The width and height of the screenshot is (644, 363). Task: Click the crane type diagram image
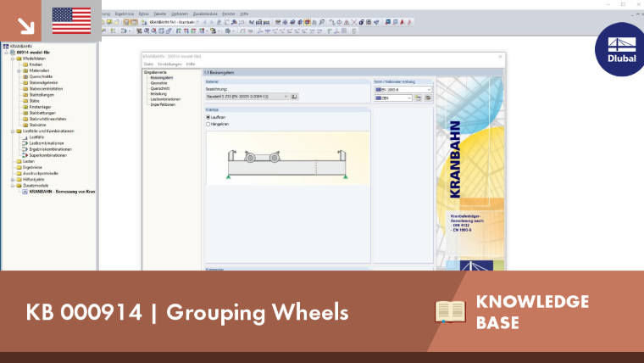[287, 159]
